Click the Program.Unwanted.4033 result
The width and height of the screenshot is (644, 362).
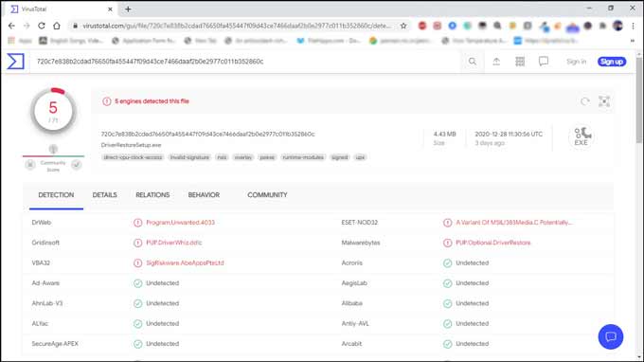(180, 223)
